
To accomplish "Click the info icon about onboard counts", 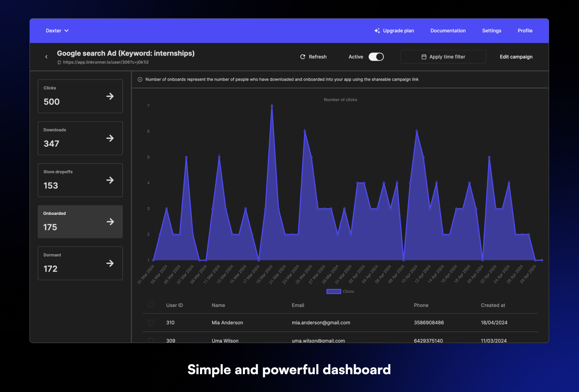I will point(140,79).
